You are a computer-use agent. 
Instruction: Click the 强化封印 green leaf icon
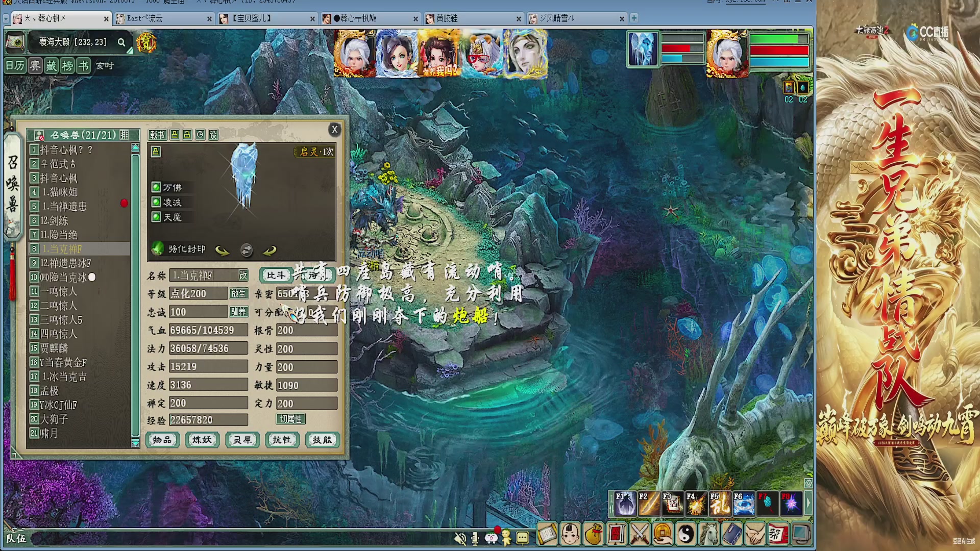158,248
